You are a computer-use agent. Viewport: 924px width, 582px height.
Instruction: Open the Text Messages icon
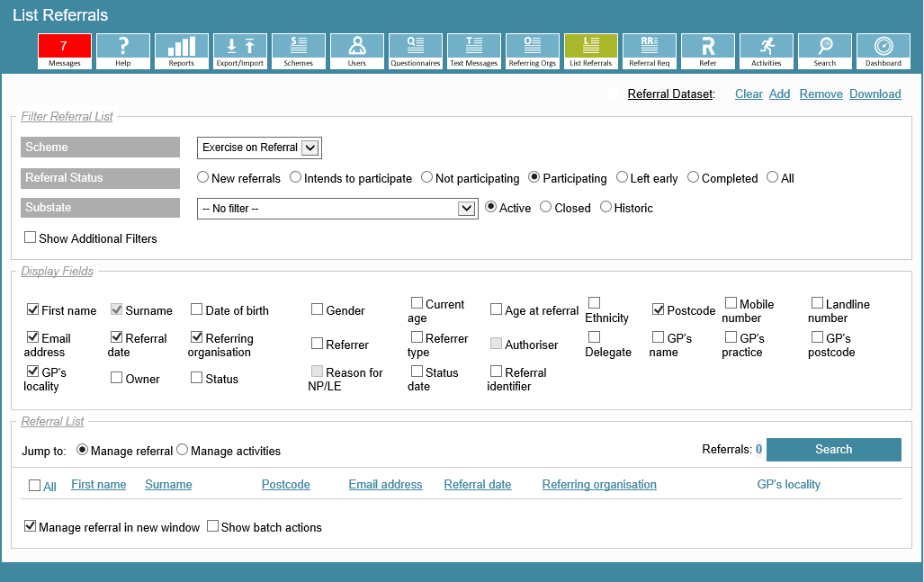coord(474,51)
